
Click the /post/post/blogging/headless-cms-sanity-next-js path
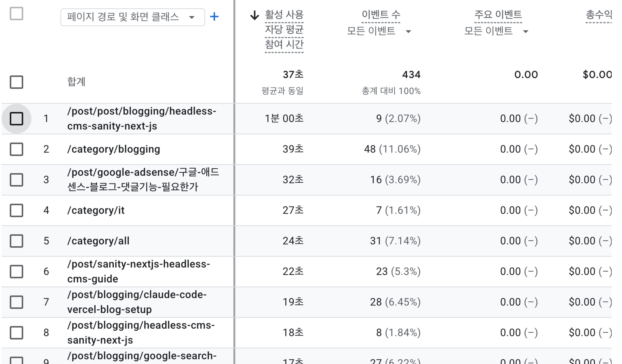point(142,119)
